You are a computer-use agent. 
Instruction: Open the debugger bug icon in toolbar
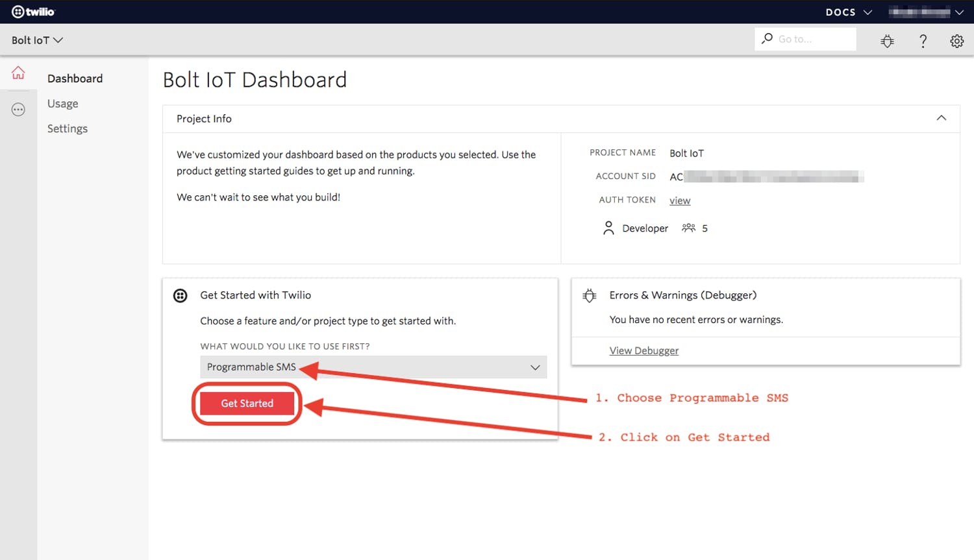[x=887, y=41]
